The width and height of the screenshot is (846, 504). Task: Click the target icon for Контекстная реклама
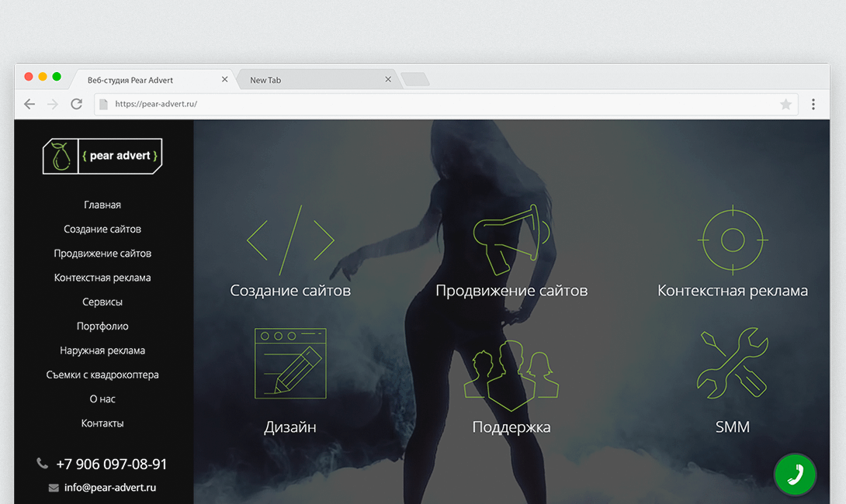[733, 240]
